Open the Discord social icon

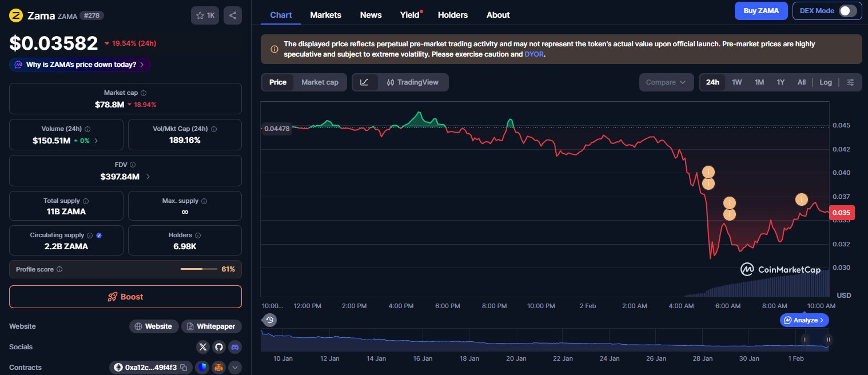click(235, 347)
